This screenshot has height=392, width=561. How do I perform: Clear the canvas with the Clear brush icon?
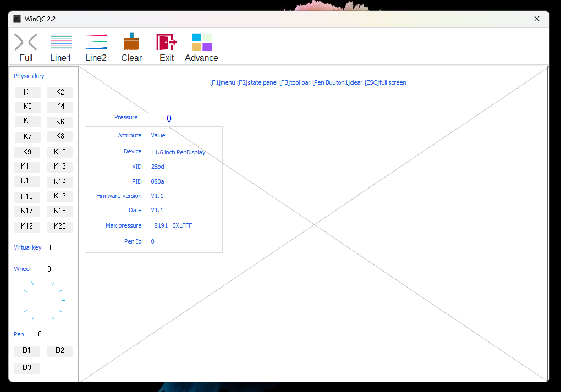pos(131,42)
